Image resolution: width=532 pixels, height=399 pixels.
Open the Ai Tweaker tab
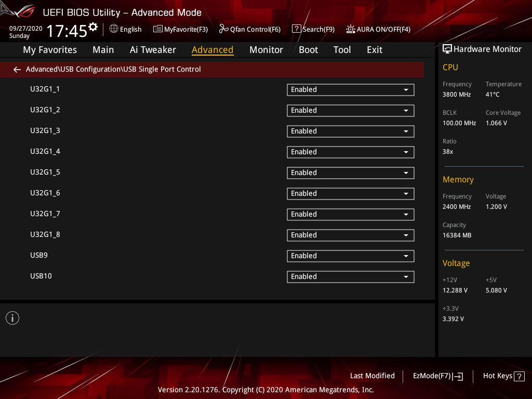153,50
